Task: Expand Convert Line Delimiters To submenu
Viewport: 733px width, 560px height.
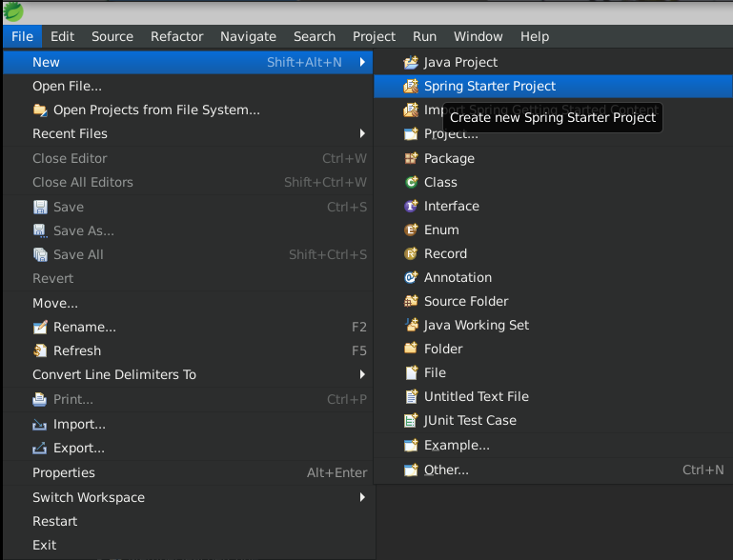Action: point(362,374)
